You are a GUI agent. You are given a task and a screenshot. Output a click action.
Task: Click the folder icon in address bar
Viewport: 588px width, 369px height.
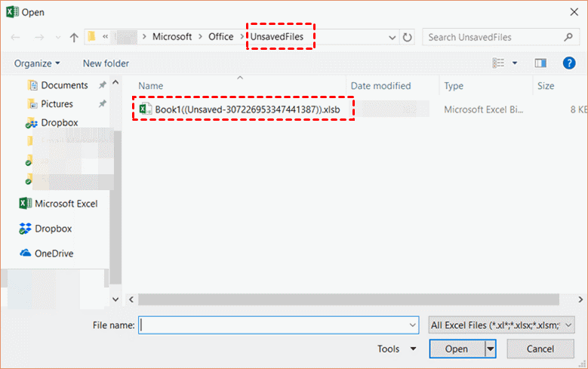click(92, 36)
